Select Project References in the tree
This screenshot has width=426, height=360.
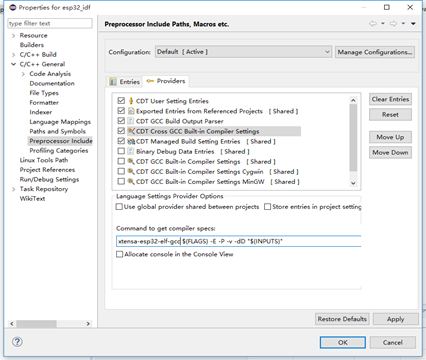click(x=47, y=170)
